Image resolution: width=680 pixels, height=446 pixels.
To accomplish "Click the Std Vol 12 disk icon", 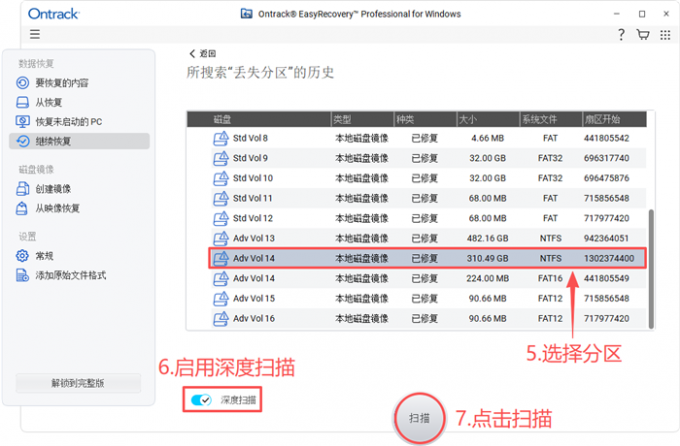I will pos(221,218).
